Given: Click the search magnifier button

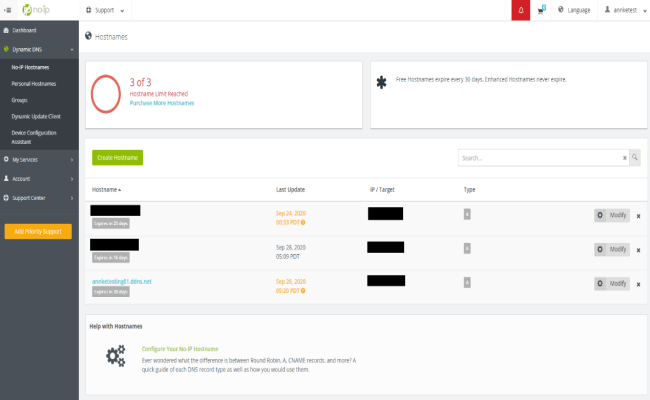Looking at the screenshot, I should [x=634, y=157].
